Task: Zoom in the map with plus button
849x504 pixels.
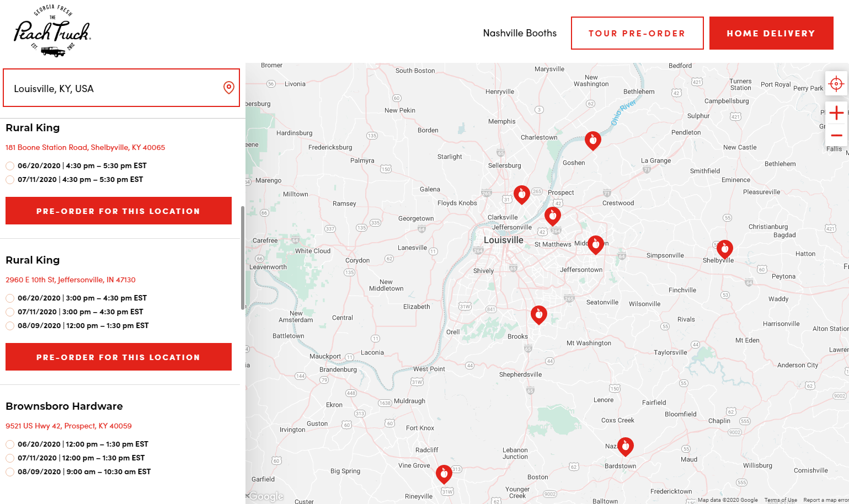Action: [836, 113]
